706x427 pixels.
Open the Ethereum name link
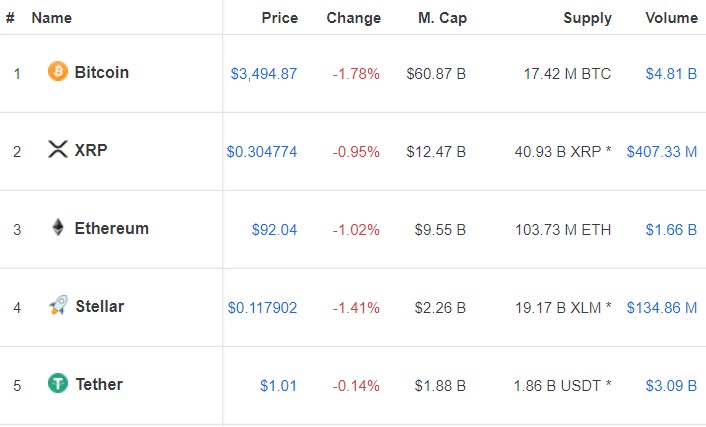(112, 228)
